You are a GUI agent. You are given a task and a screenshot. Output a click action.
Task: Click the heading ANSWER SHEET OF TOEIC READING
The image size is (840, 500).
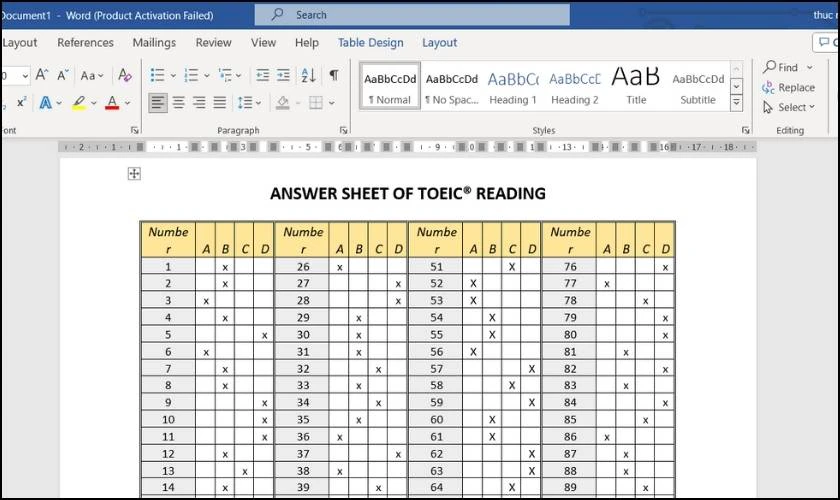[408, 193]
